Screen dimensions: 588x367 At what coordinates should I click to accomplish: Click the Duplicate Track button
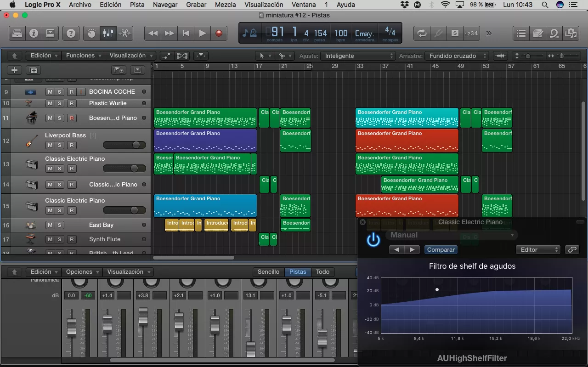33,70
